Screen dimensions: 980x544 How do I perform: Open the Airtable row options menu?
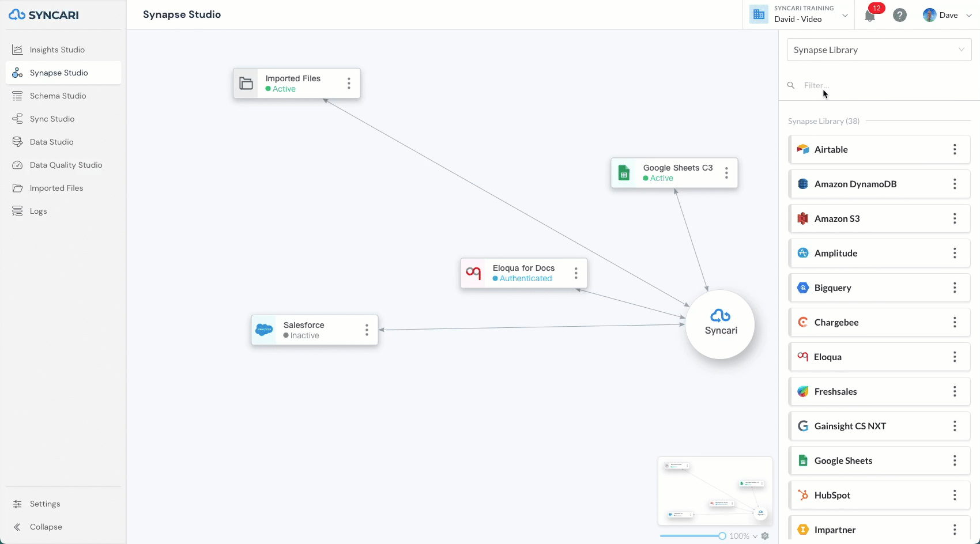(955, 149)
